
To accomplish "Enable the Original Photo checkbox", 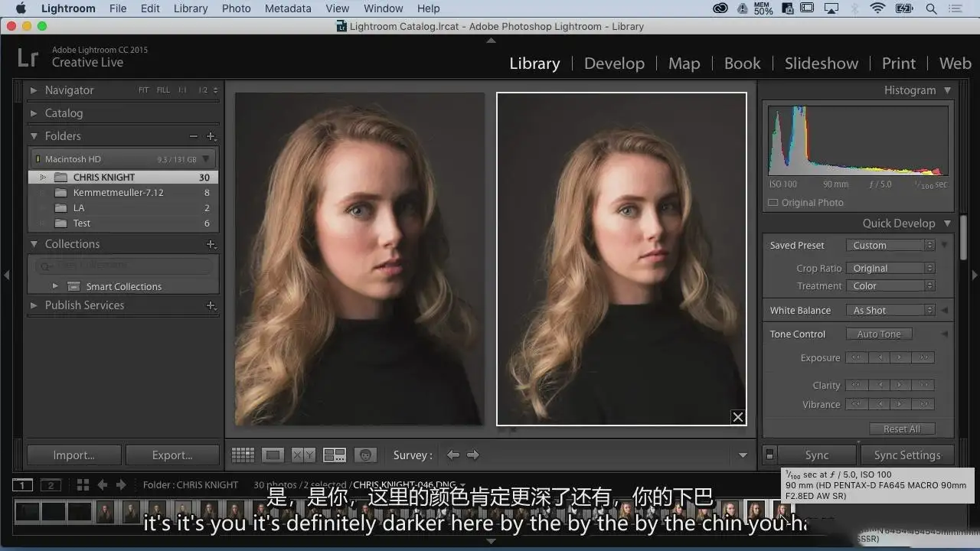I will (773, 203).
